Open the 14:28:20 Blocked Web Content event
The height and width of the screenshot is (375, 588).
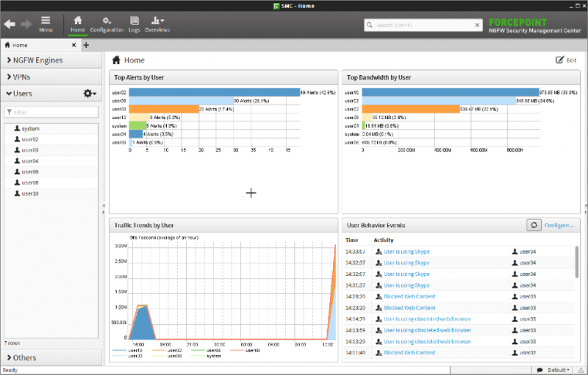(409, 296)
